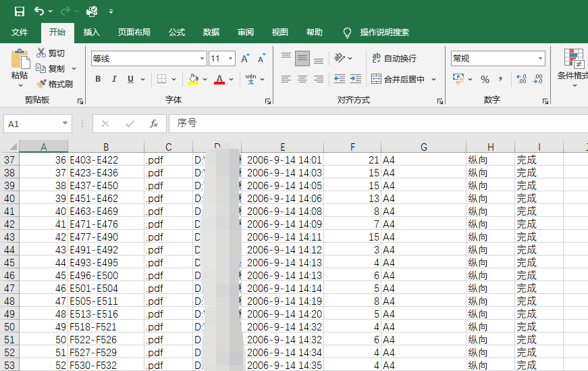Click the Undo arrow icon
This screenshot has height=371, width=588.
click(39, 11)
